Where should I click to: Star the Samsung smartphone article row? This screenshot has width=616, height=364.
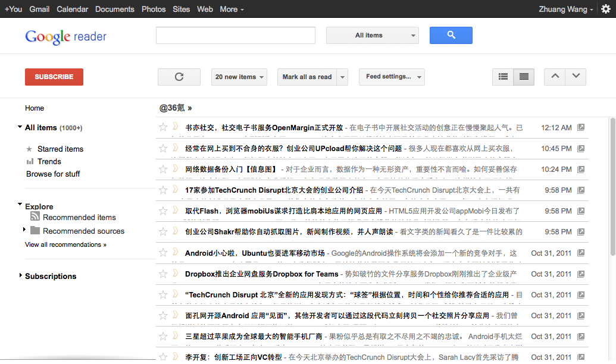coord(163,336)
